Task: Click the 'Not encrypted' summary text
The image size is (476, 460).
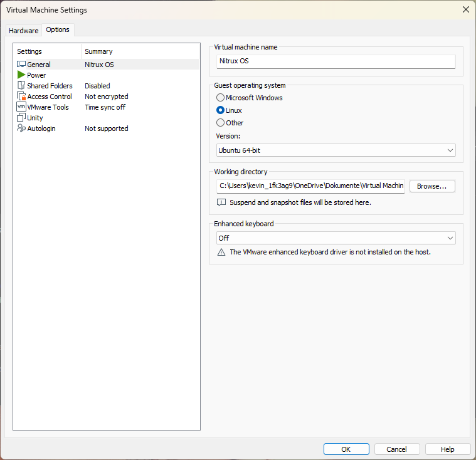Action: [107, 97]
